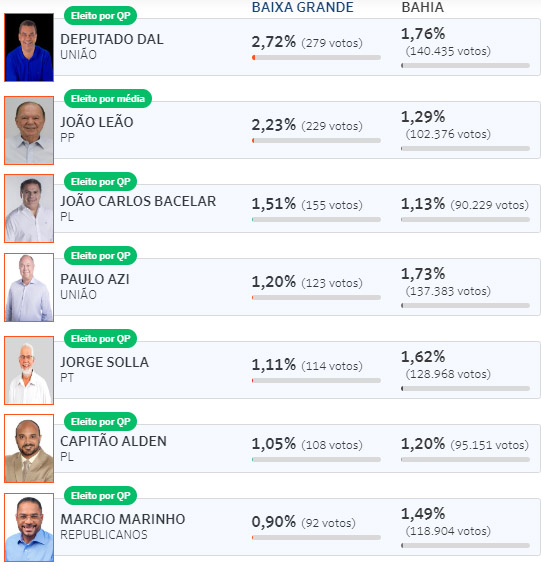Select the CAPITÃO ALDEN candidate name

coord(114,441)
